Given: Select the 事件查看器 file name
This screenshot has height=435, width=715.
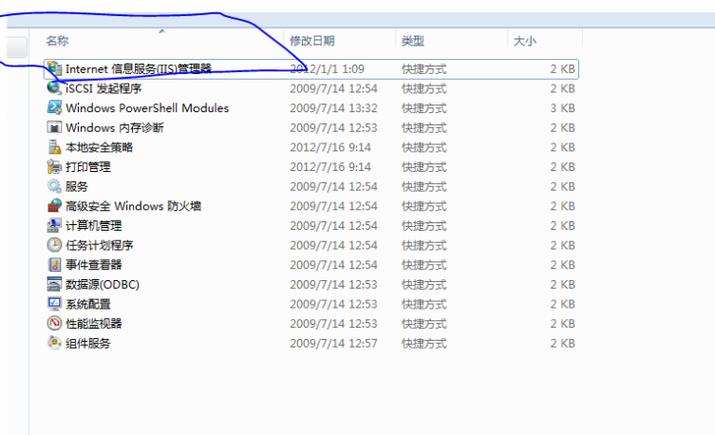Looking at the screenshot, I should tap(93, 265).
